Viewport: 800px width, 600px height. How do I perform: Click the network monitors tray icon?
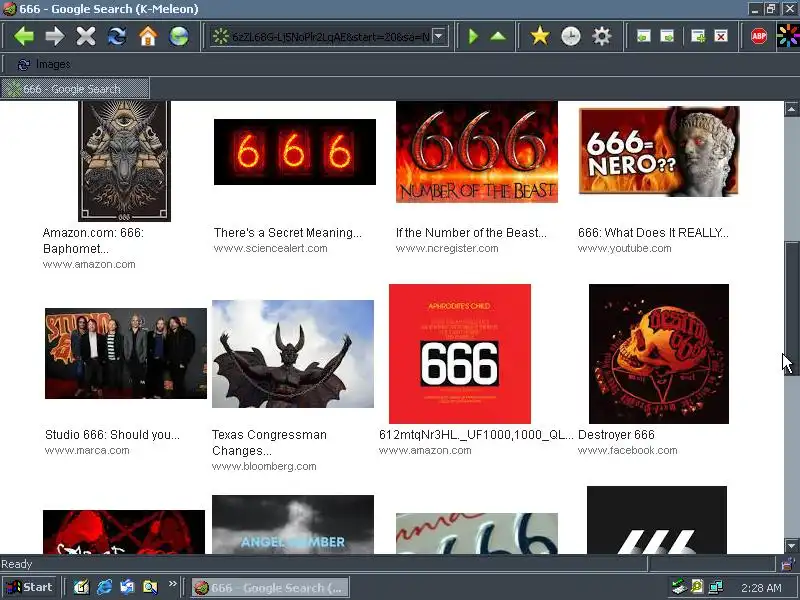click(716, 587)
